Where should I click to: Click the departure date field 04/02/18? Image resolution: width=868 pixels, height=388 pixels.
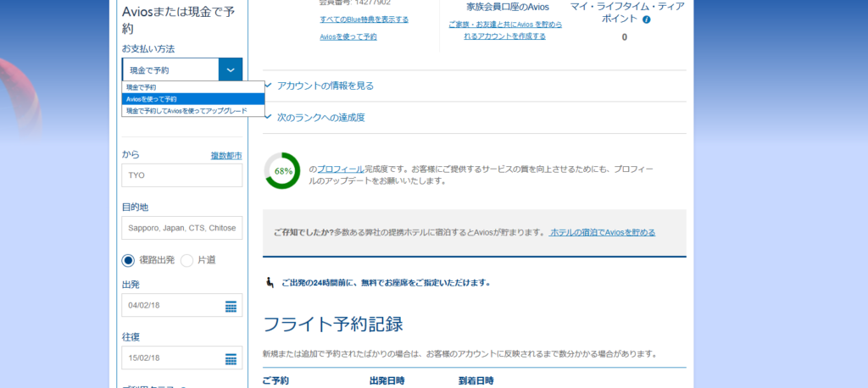[182, 305]
